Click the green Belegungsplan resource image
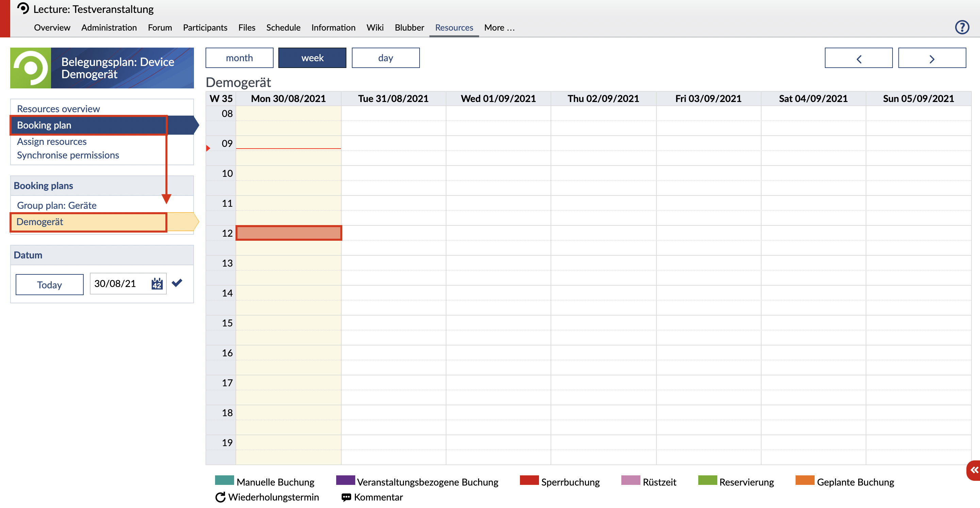Viewport: 980px width, 508px height. tap(30, 68)
